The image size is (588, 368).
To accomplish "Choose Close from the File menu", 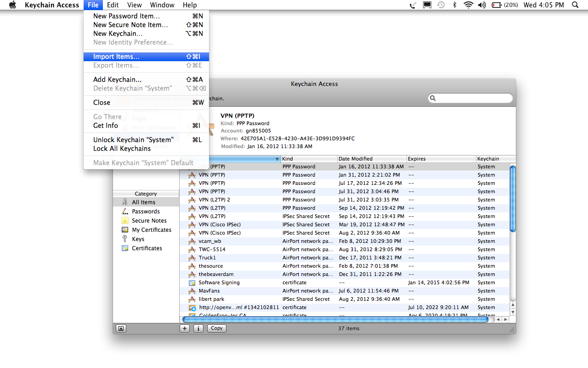I will pyautogui.click(x=146, y=103).
